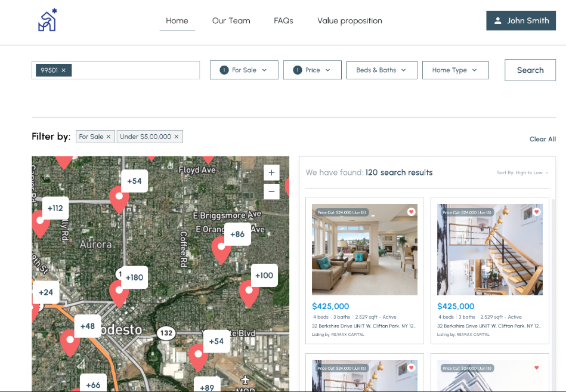Viewport: 566px width, 392px height.
Task: Open the Price filter dropdown
Action: point(312,70)
